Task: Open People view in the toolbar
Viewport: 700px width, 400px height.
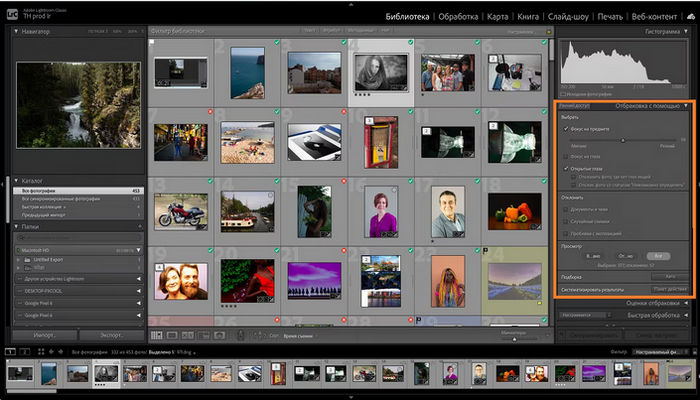Action: 220,335
